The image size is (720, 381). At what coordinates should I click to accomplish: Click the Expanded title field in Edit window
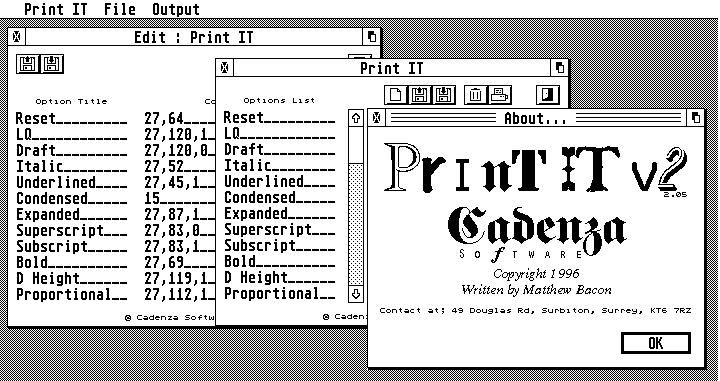click(72, 215)
